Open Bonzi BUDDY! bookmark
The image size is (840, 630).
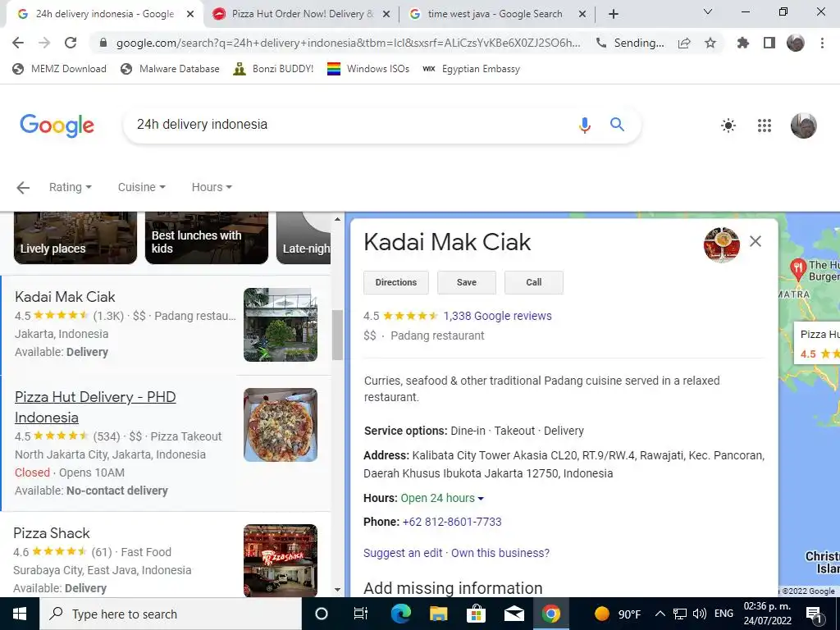click(273, 69)
